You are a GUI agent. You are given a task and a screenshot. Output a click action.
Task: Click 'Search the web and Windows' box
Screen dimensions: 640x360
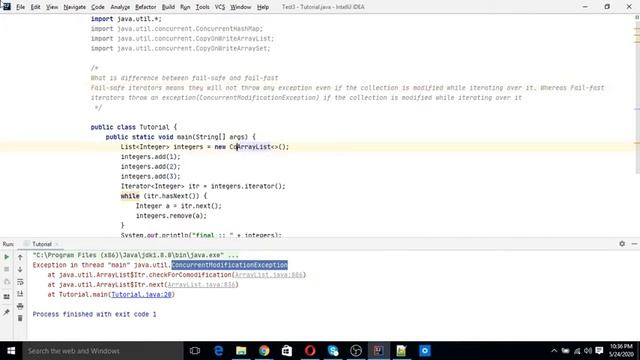(102, 351)
